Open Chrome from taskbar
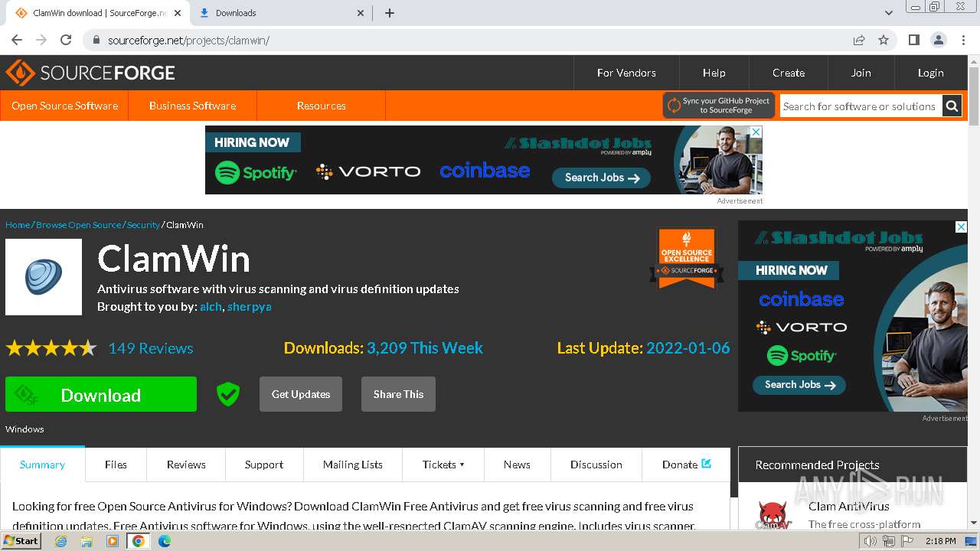This screenshot has height=551, width=980. [x=139, y=541]
